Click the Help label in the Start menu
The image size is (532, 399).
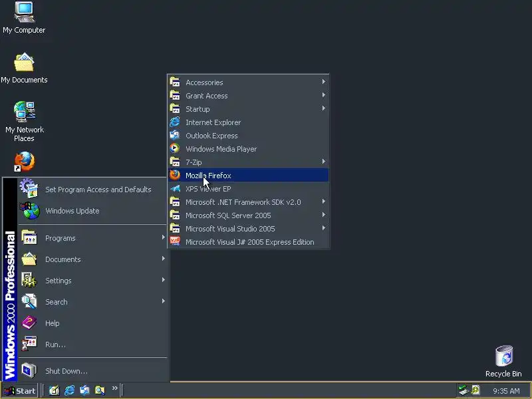coord(53,323)
